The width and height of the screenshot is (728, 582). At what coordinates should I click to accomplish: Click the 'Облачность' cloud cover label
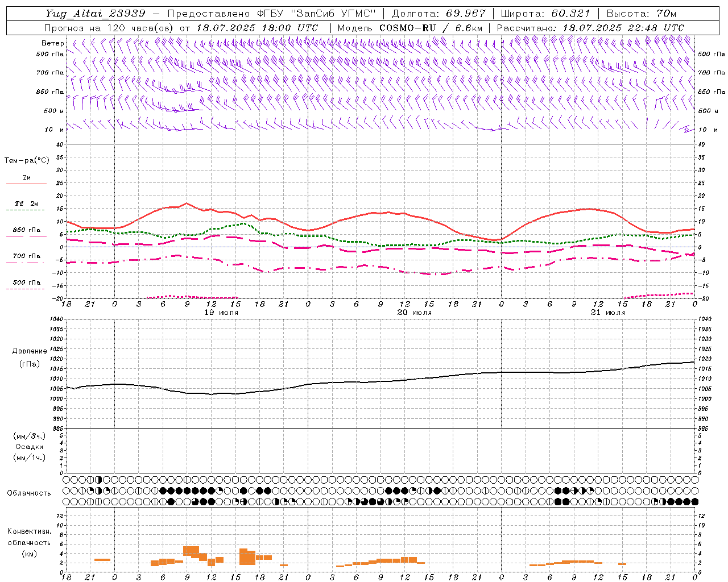click(29, 493)
